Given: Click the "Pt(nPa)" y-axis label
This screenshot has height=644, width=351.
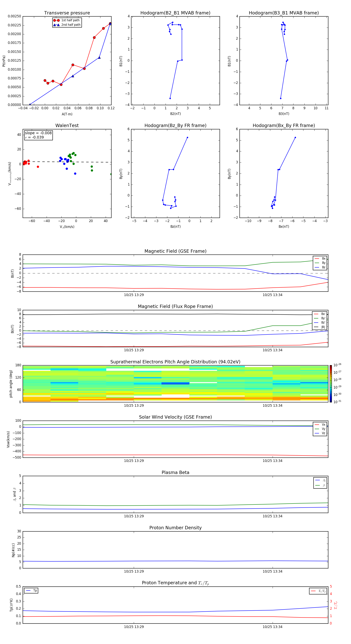Looking at the screenshot, I should [x=4, y=61].
